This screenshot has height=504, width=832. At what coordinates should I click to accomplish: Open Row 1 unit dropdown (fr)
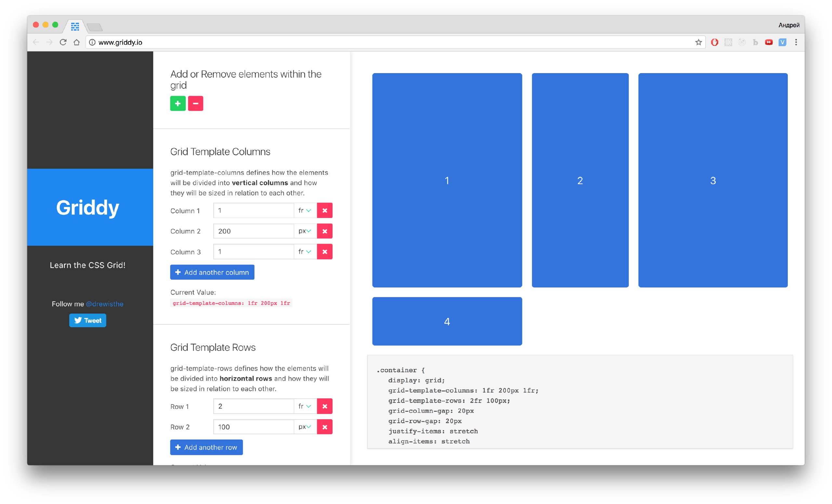(x=305, y=406)
